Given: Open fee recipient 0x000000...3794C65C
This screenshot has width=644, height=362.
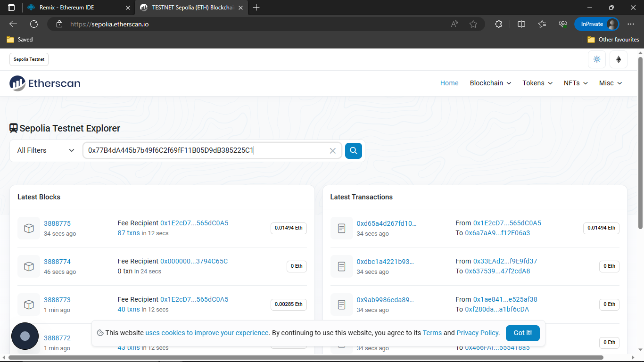Looking at the screenshot, I should pos(194,261).
